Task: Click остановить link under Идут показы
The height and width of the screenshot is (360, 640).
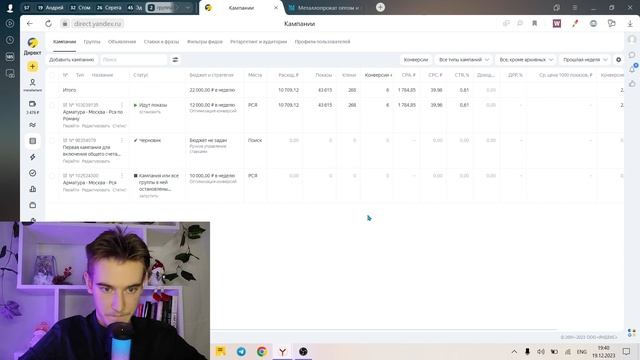Action: pyautogui.click(x=150, y=112)
